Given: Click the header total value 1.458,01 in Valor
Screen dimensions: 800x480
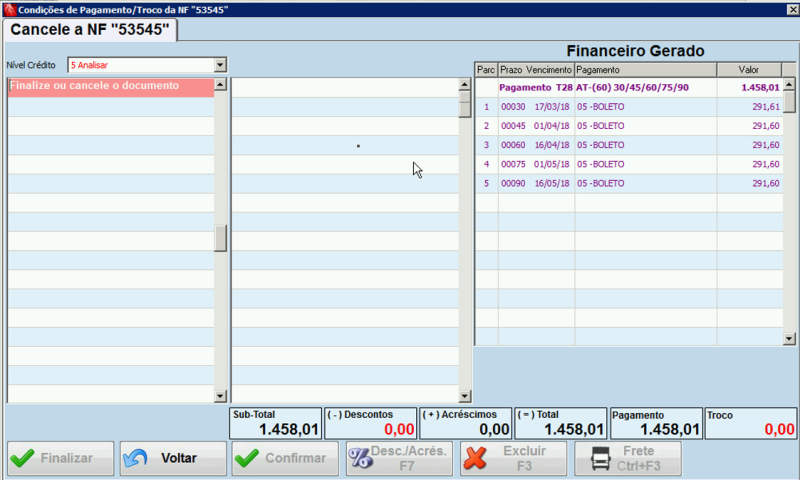Looking at the screenshot, I should 760,88.
